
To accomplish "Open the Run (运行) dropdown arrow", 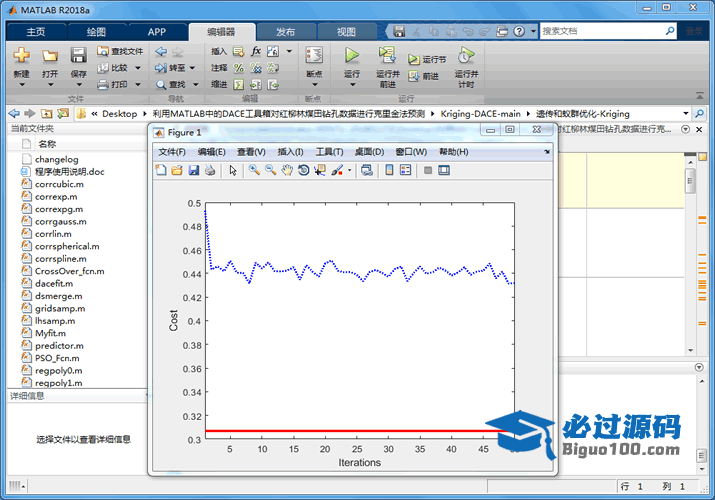I will click(352, 85).
